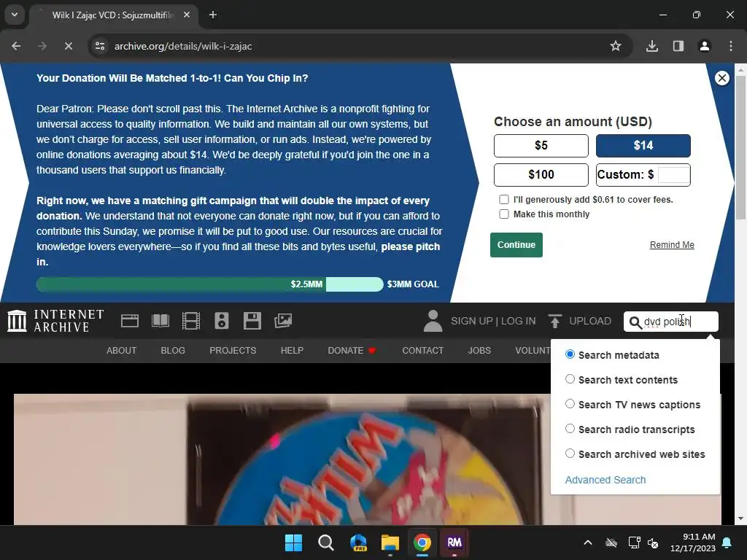Stop loading the page
This screenshot has width=747, height=560.
[x=68, y=46]
